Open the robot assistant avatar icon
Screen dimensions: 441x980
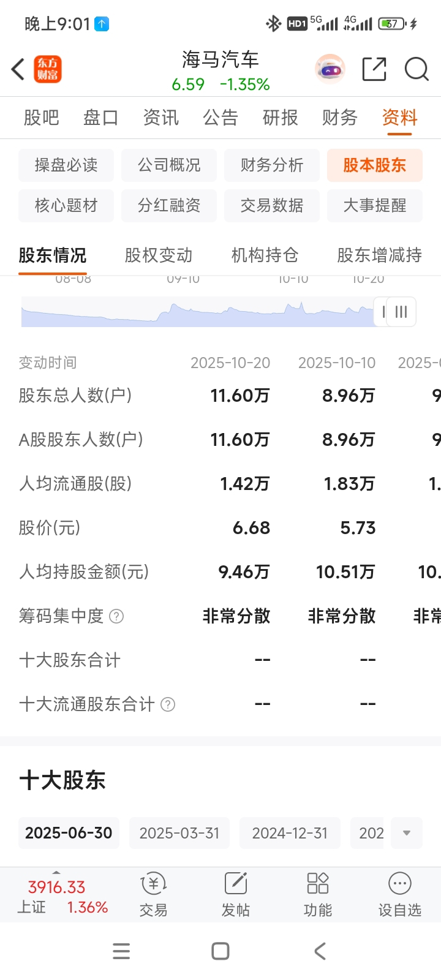(330, 69)
